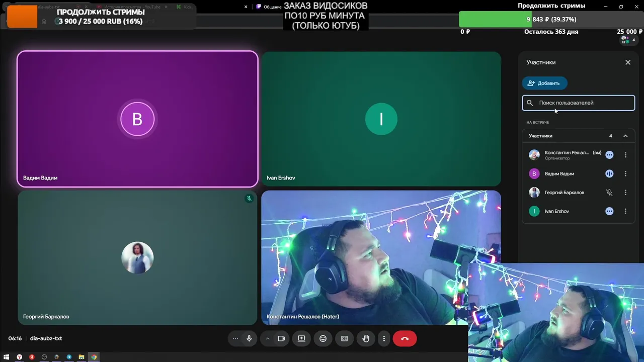This screenshot has width=644, height=362.
Task: Open the Windows Start menu
Action: point(7,357)
